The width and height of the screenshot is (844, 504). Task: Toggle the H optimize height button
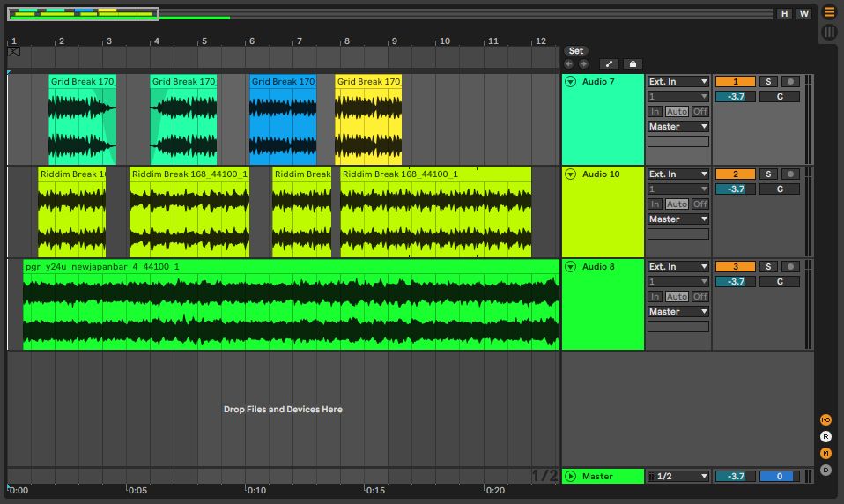pos(784,13)
